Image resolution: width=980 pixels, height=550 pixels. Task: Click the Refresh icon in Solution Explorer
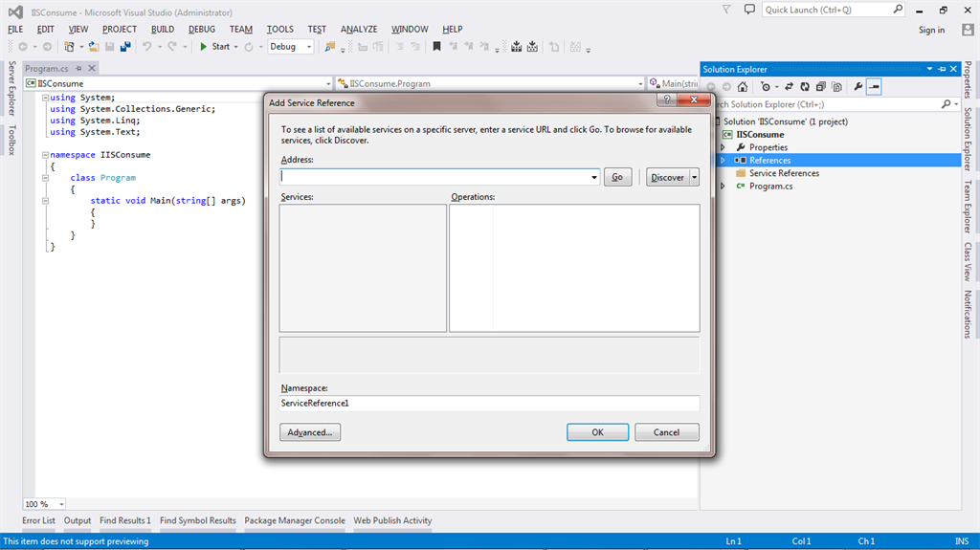click(805, 87)
